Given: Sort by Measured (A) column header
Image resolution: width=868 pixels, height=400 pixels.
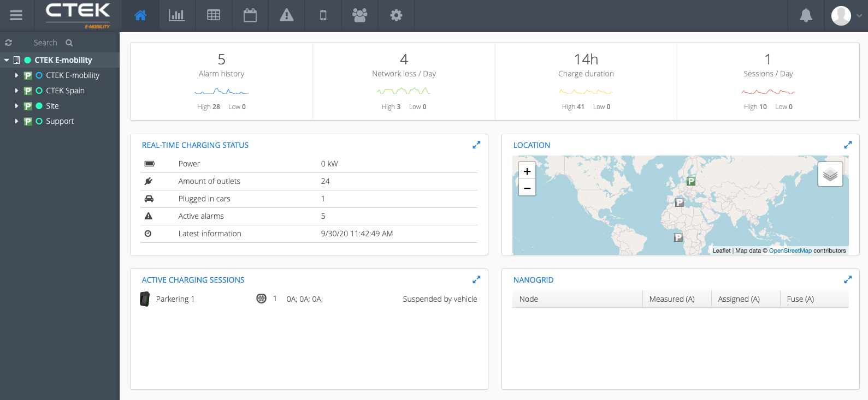Looking at the screenshot, I should coord(677,299).
